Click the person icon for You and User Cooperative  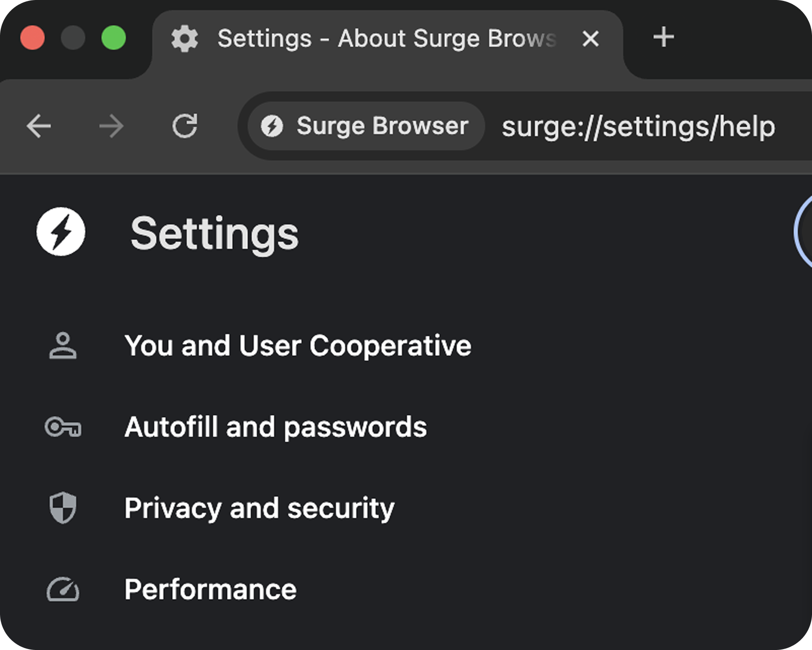coord(63,346)
